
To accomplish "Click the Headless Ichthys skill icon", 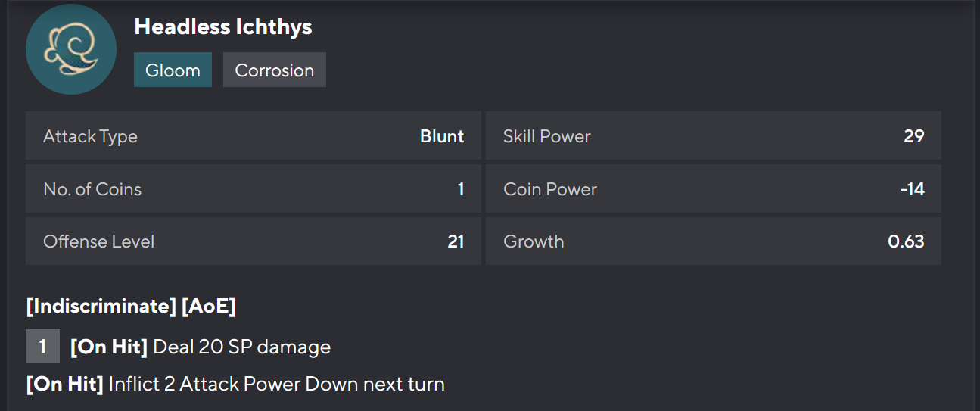I will [x=71, y=49].
